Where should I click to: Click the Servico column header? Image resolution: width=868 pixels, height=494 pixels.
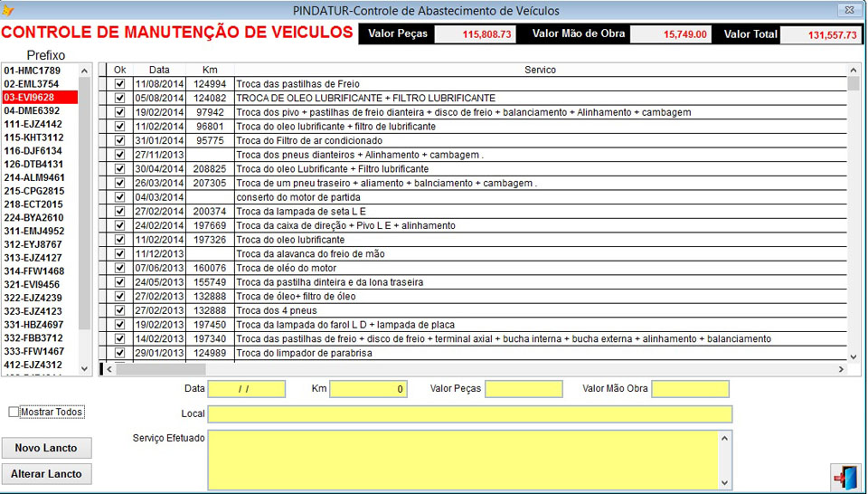pos(541,70)
